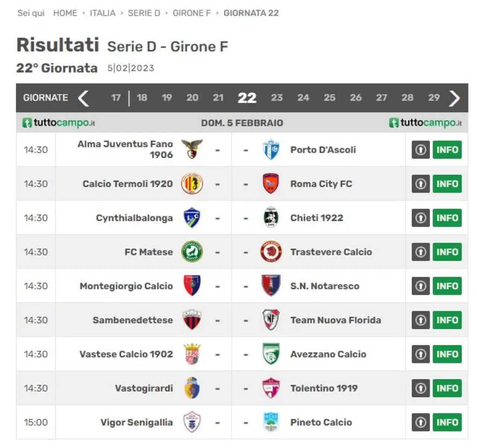
Task: Click the Tolentino 1919 pink crest
Action: [271, 388]
